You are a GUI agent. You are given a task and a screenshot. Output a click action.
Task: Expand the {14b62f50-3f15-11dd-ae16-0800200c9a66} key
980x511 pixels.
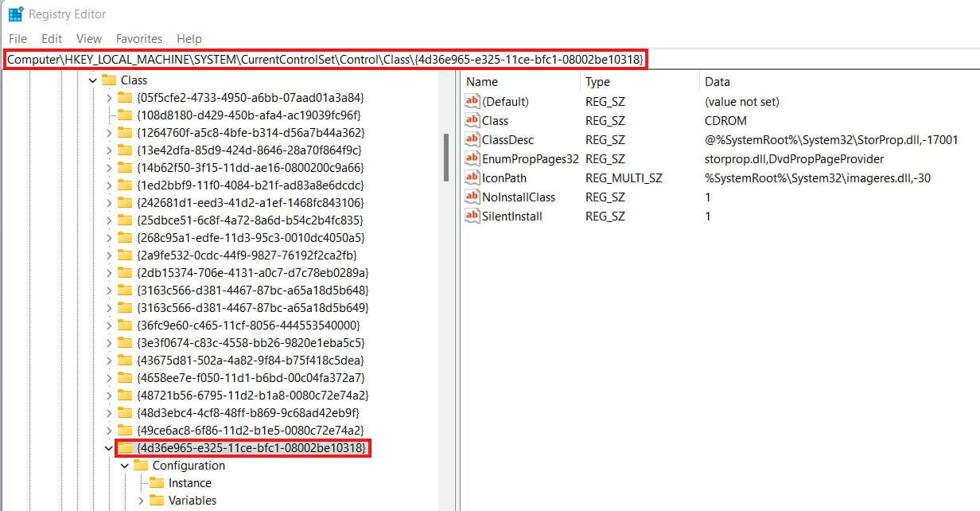point(109,168)
